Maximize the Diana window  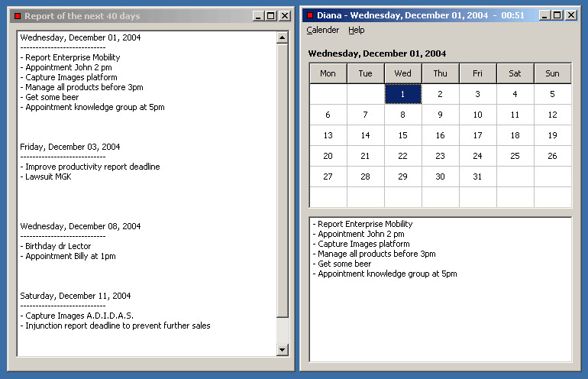coord(557,15)
